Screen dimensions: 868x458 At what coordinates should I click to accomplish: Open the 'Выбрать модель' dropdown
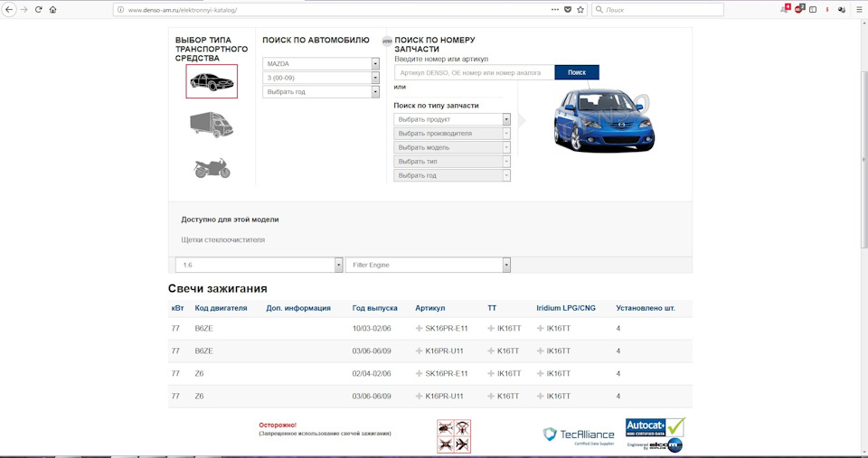tap(452, 147)
